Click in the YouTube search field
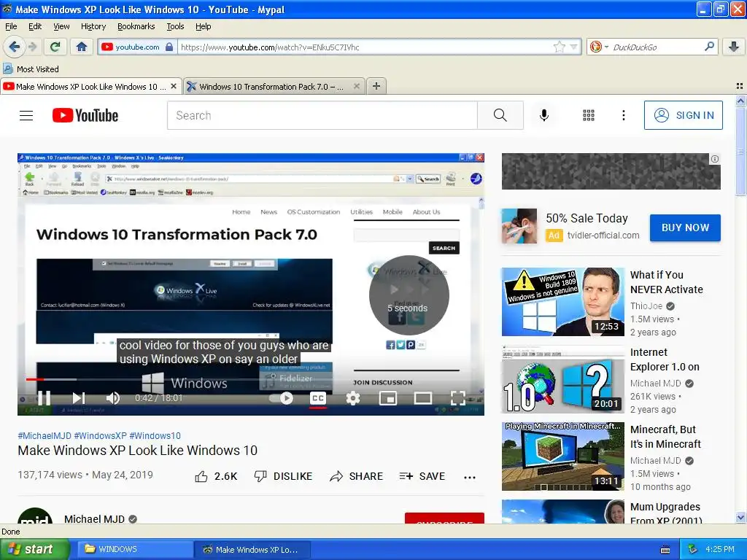Image resolution: width=747 pixels, height=560 pixels. (322, 115)
